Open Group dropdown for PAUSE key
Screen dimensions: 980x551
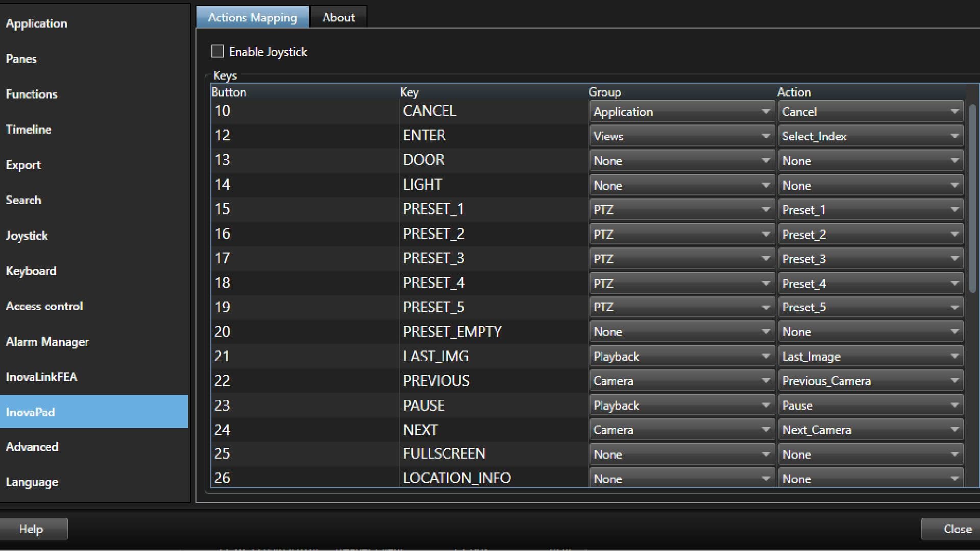[681, 406]
